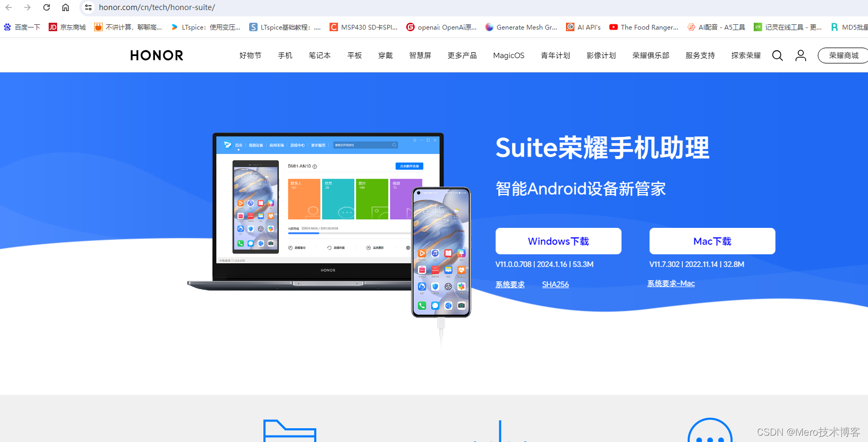Screen dimensions: 868x442
Task: Expand 更多产品 nav menu
Action: 462,56
